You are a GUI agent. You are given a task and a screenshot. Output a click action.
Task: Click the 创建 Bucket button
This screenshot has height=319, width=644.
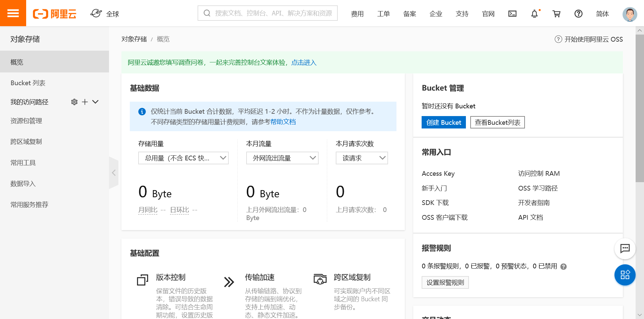(443, 122)
